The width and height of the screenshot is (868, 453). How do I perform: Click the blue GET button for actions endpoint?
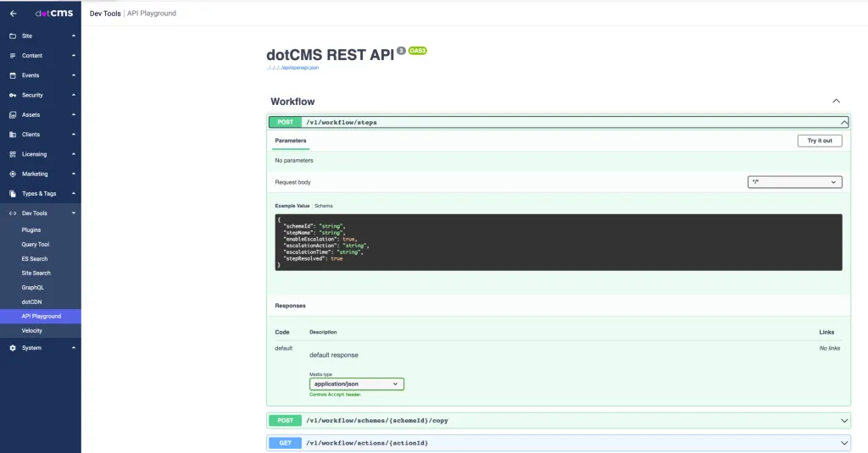pyautogui.click(x=285, y=443)
